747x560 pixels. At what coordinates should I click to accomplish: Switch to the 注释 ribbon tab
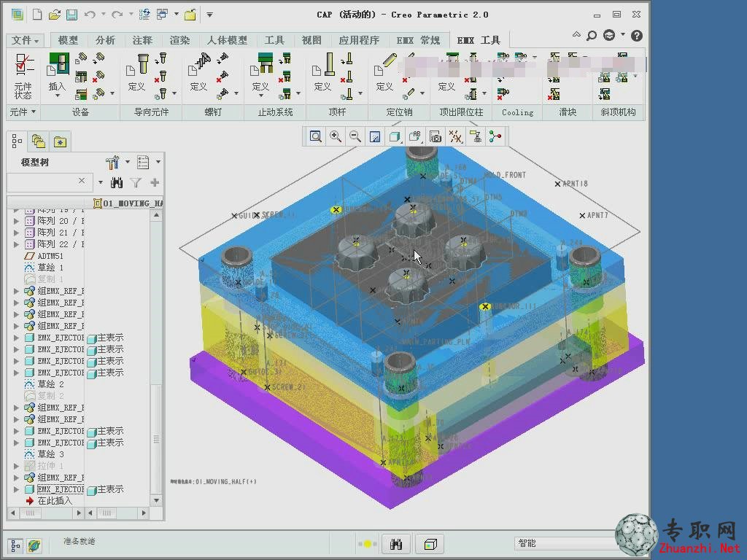click(x=142, y=41)
